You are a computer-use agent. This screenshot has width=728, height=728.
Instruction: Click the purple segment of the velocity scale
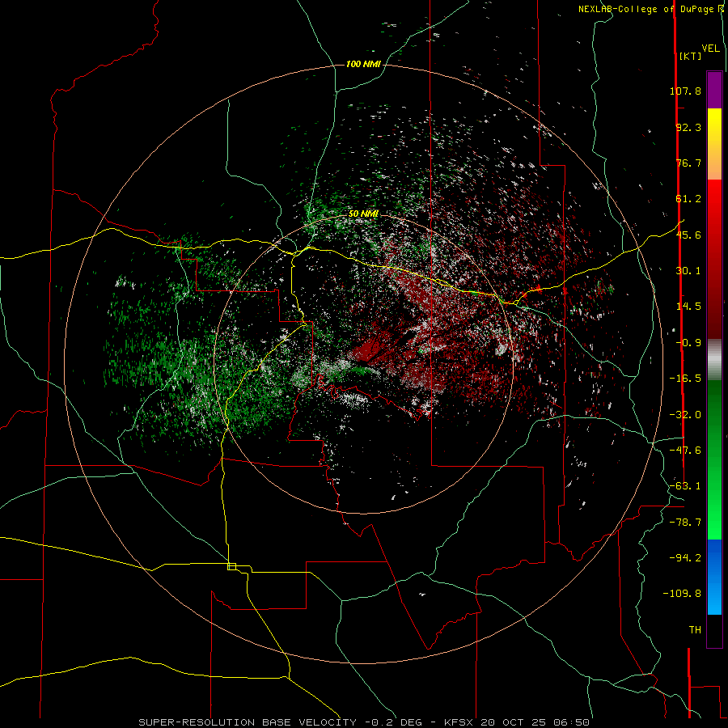714,90
